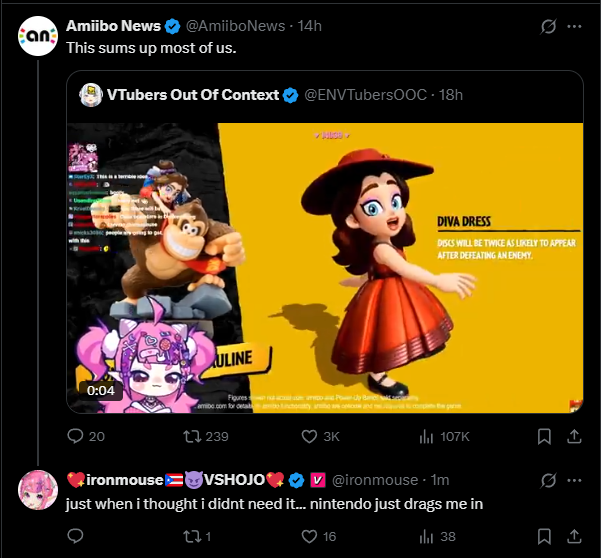This screenshot has height=558, width=601.
Task: Share ironmouse's tweet
Action: coord(575,537)
